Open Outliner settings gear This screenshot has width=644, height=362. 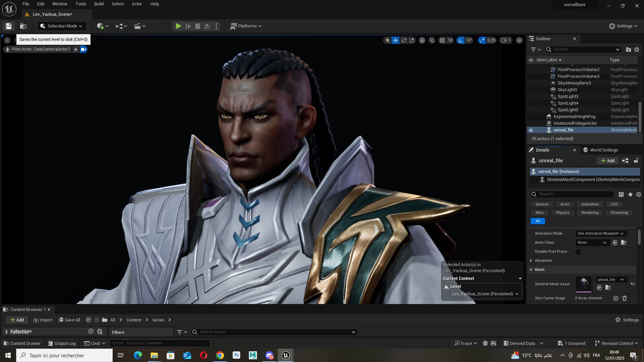[636, 49]
